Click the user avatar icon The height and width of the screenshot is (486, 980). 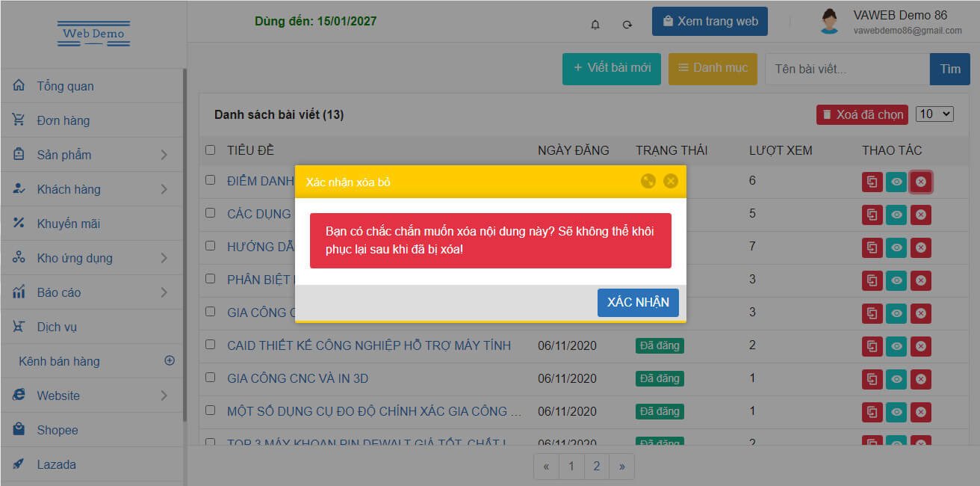[829, 21]
